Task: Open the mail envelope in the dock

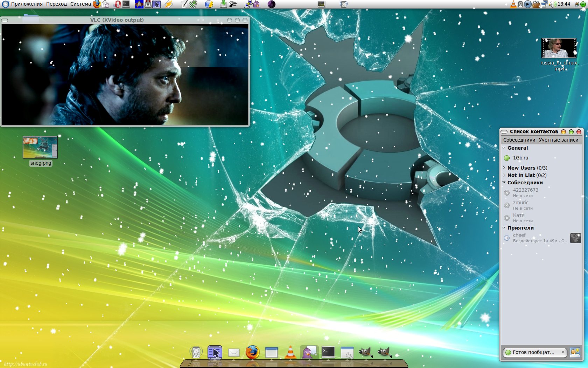Action: [x=234, y=353]
